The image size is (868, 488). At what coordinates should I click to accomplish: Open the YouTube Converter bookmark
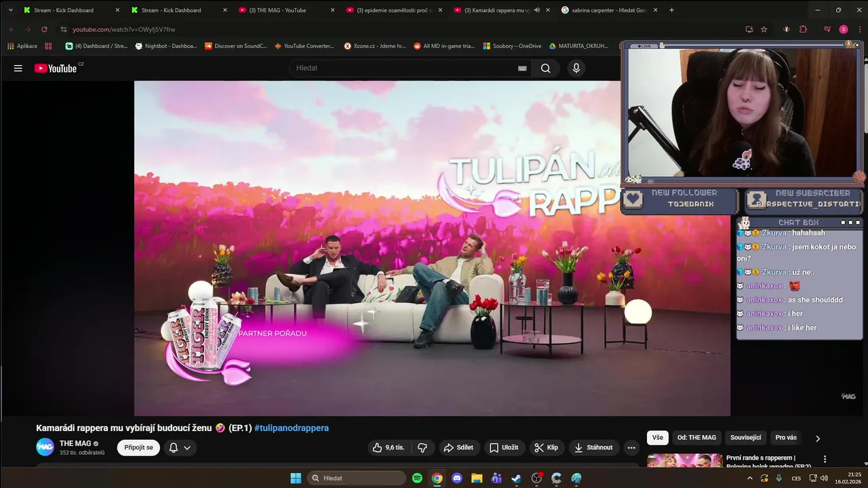point(304,46)
